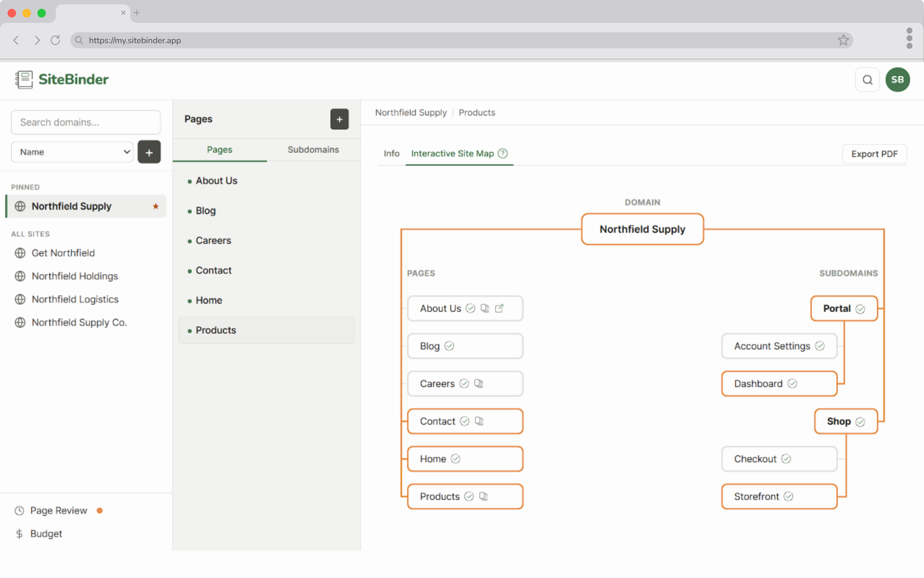
Task: Click the Careers node copy icon
Action: point(479,383)
